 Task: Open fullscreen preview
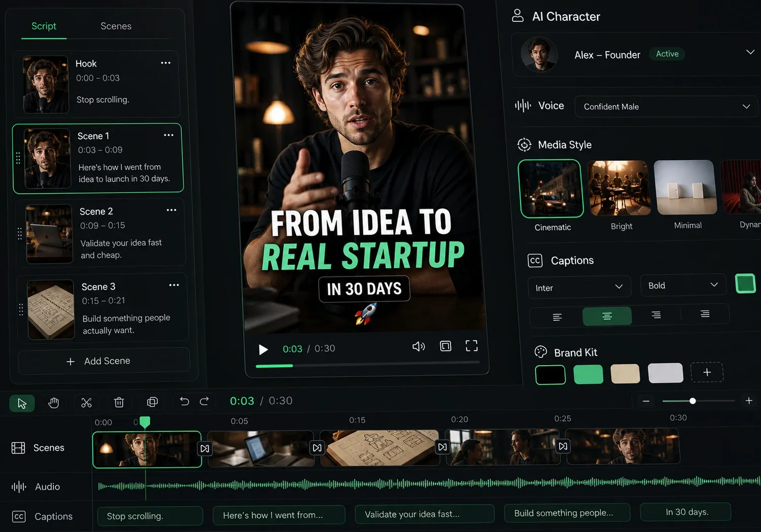[x=472, y=346]
